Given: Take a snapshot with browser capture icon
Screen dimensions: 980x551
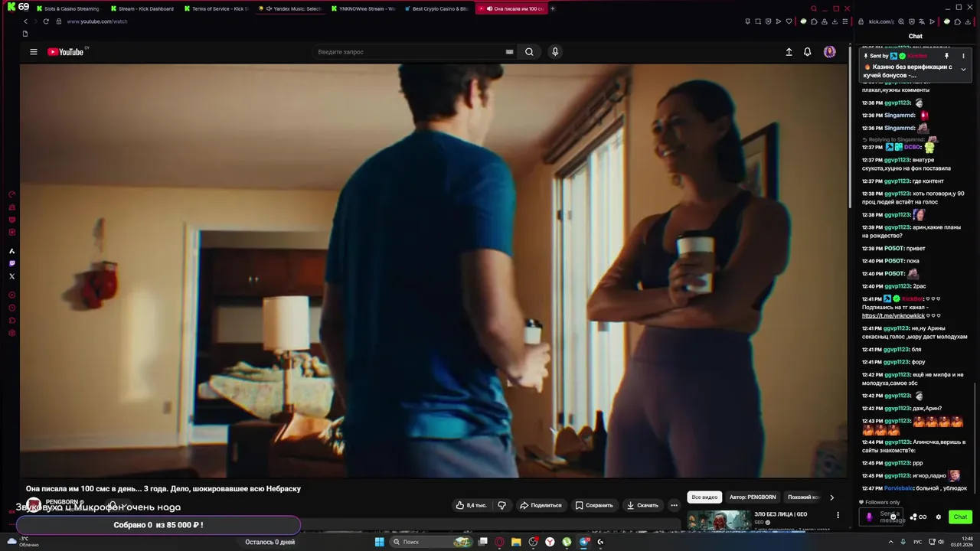Looking at the screenshot, I should tap(757, 21).
